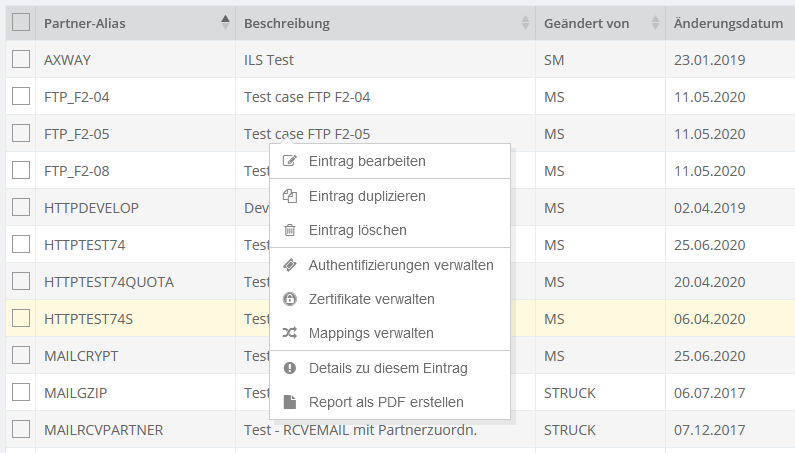Toggle the select-all checkbox in table header
The image size is (795, 453).
pos(21,23)
